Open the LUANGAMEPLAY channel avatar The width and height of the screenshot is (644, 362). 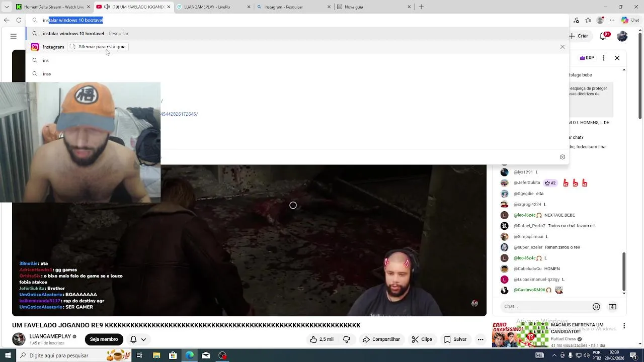click(19, 339)
